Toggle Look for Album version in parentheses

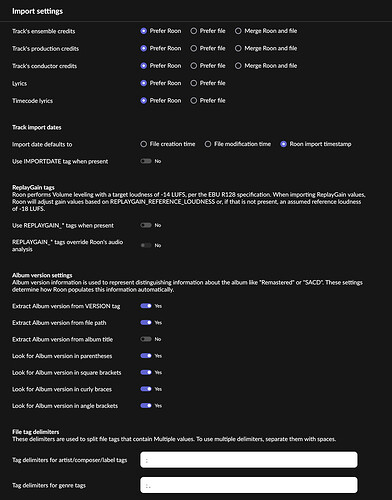tap(146, 356)
